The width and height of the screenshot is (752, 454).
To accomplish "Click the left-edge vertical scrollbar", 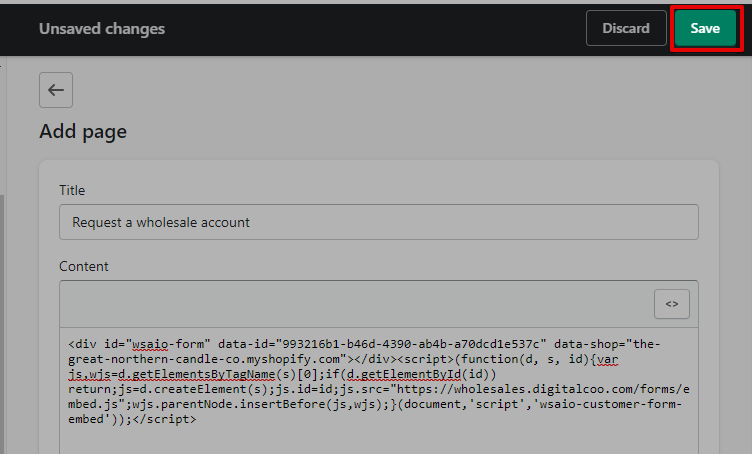I will coord(2,324).
